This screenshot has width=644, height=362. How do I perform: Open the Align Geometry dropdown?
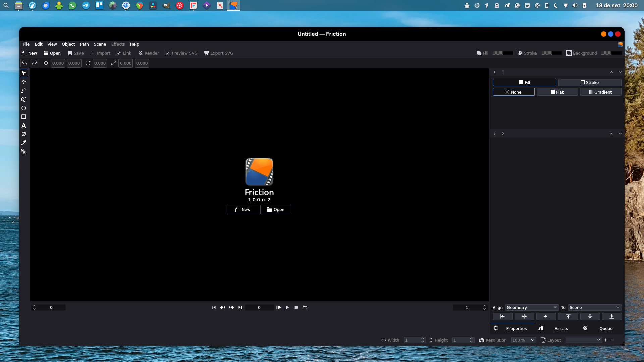click(x=531, y=307)
